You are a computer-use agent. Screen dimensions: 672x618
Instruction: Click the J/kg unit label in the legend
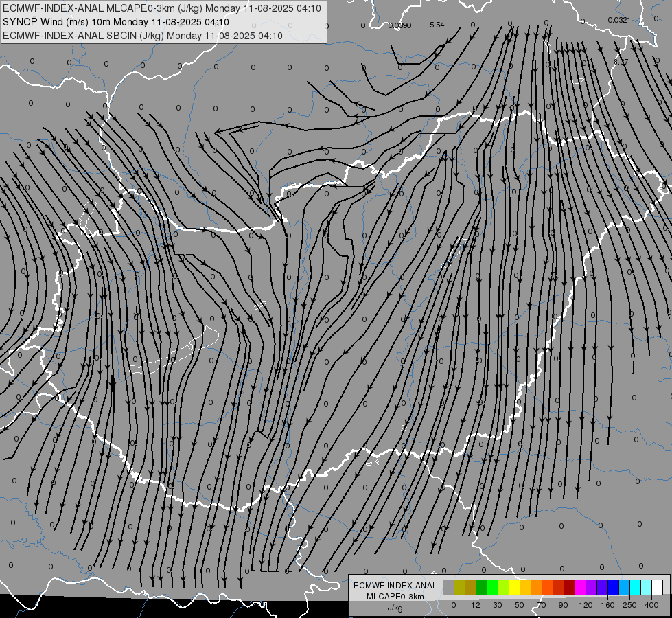coord(395,608)
